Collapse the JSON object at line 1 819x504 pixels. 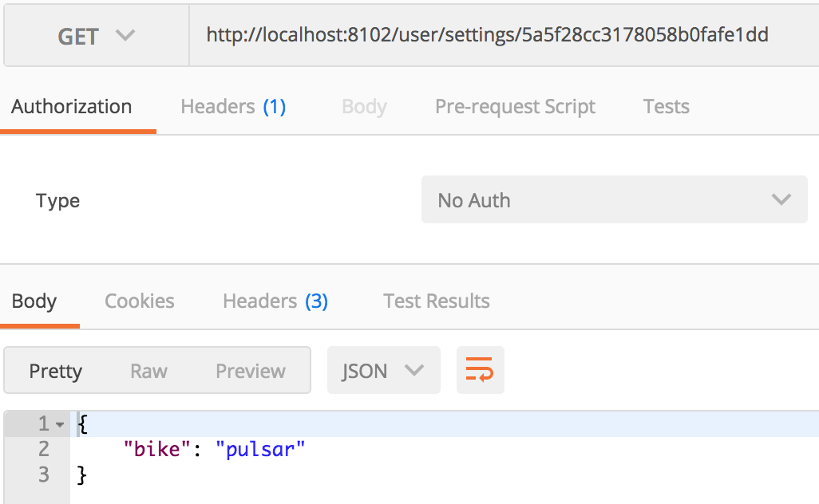click(x=60, y=424)
